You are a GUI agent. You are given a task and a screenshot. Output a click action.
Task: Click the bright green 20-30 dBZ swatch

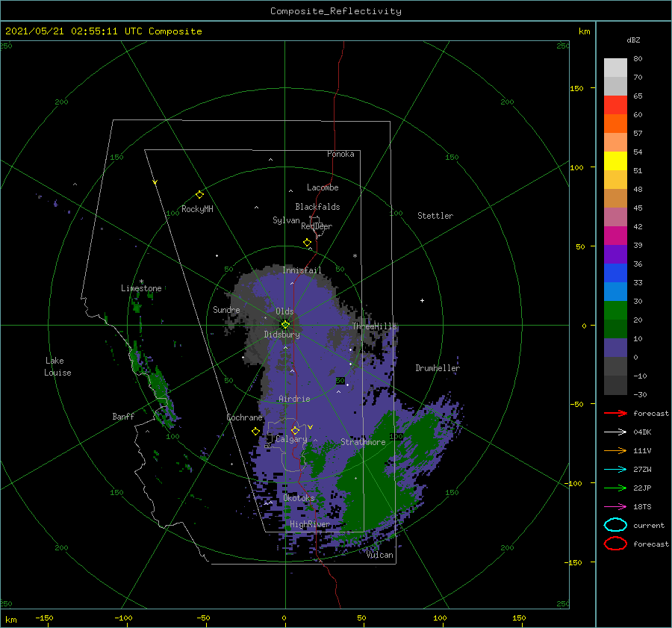[x=615, y=310]
